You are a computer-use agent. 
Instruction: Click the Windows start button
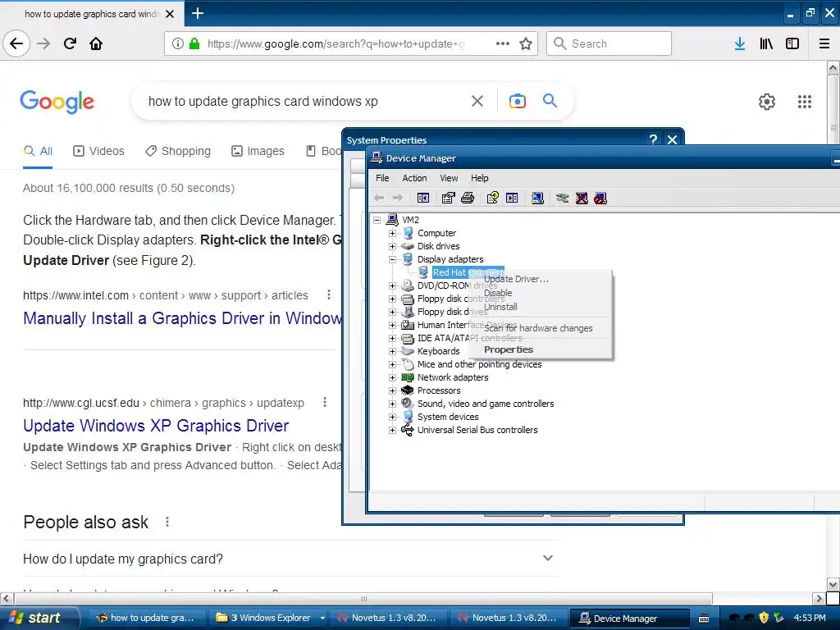pyautogui.click(x=39, y=618)
